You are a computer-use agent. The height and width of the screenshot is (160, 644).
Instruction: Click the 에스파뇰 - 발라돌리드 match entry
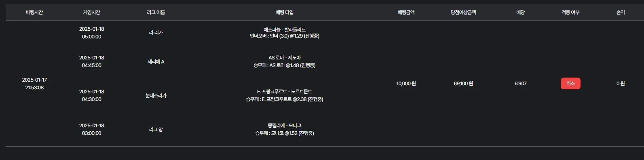(285, 29)
